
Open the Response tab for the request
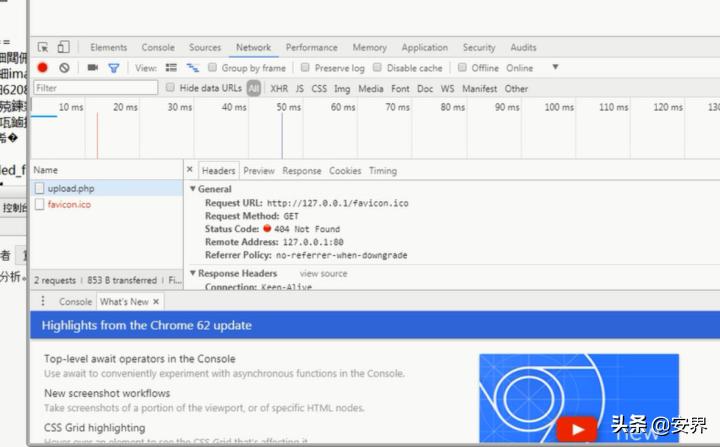pyautogui.click(x=301, y=171)
